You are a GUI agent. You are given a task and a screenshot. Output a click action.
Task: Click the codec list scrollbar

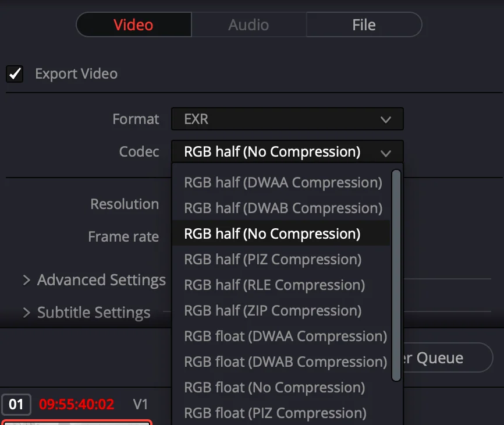point(396,274)
